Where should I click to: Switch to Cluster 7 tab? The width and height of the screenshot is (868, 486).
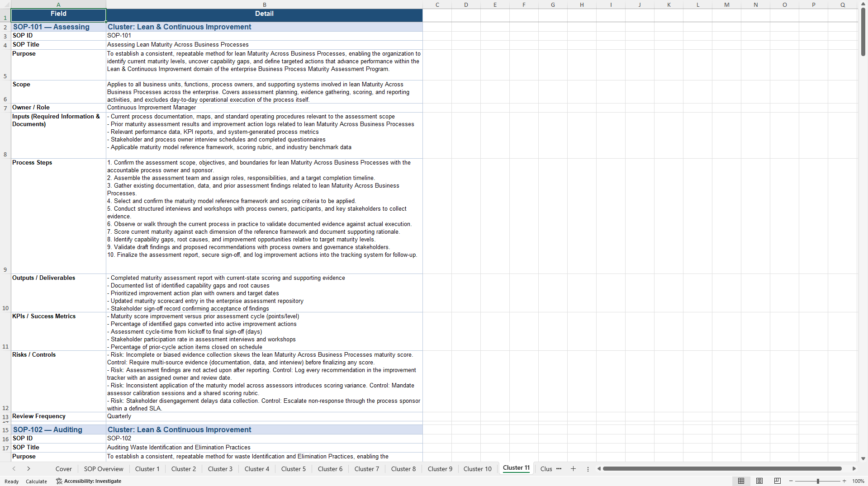tap(367, 469)
